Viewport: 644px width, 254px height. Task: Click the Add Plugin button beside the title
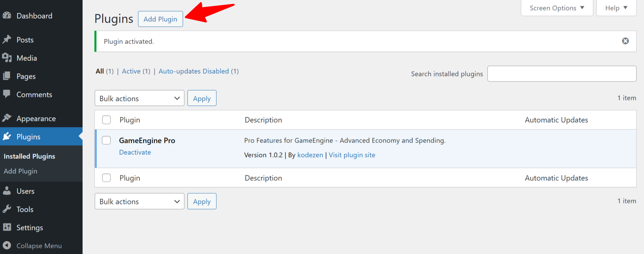coord(160,19)
